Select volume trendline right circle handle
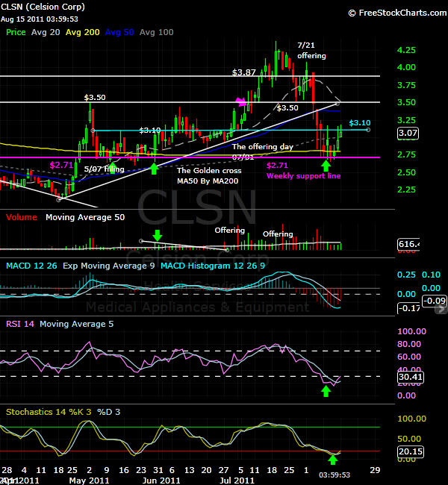 pos(227,250)
